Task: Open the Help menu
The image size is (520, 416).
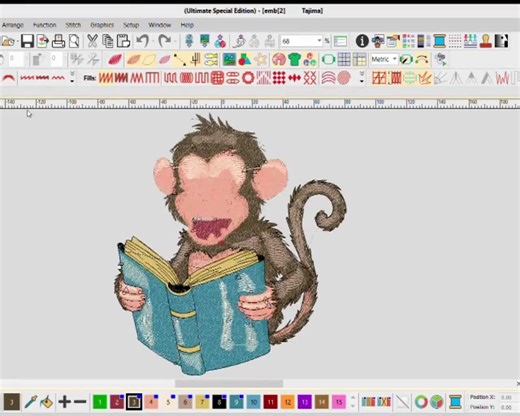Action: point(187,25)
